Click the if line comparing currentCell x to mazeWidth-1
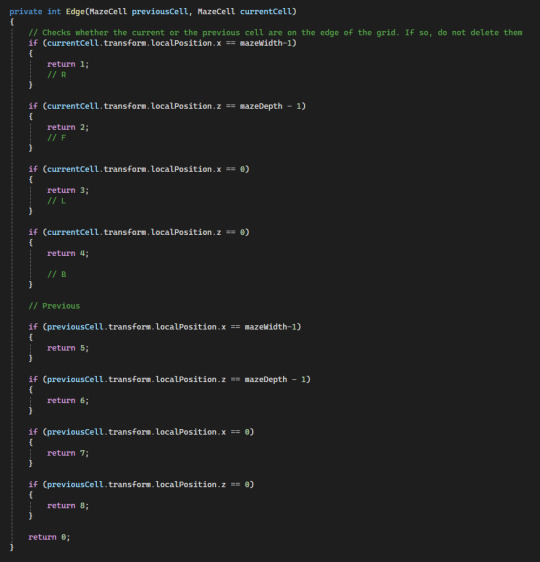 (162, 43)
